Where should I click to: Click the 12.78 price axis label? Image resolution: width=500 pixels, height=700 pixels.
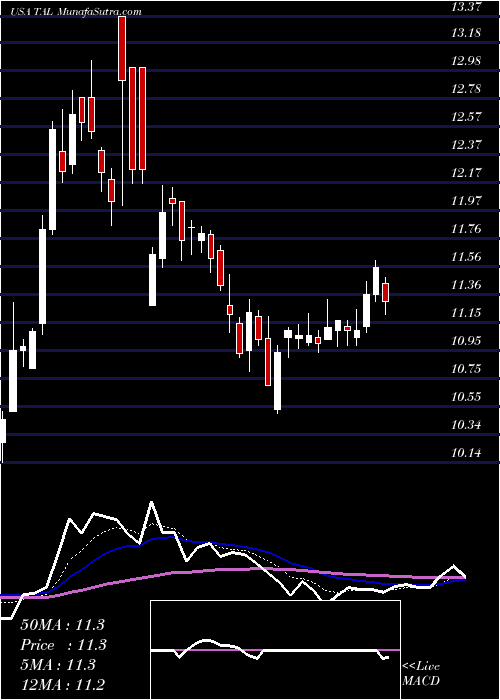[x=468, y=89]
